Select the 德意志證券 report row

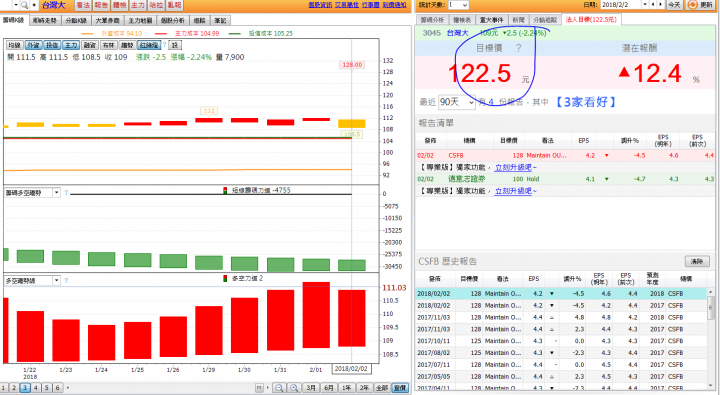coord(565,179)
